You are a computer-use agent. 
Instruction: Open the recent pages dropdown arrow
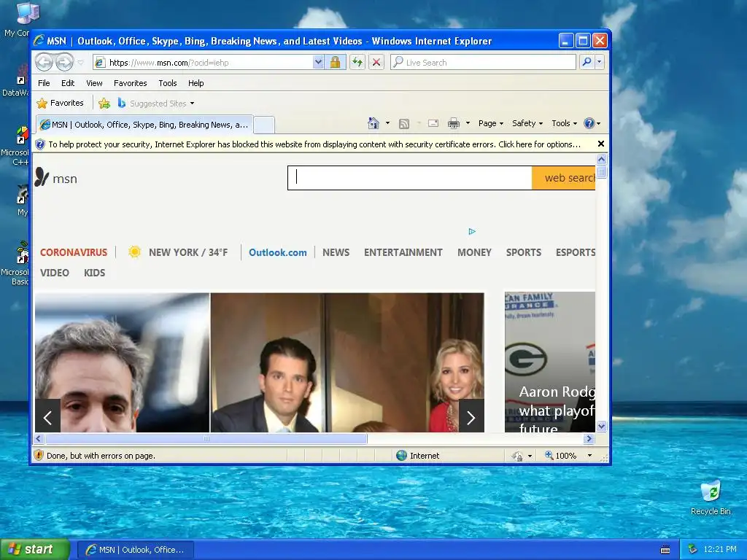click(80, 63)
